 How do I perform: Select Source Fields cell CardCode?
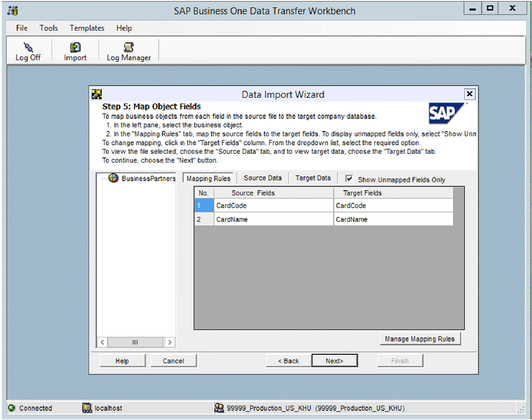tap(273, 206)
